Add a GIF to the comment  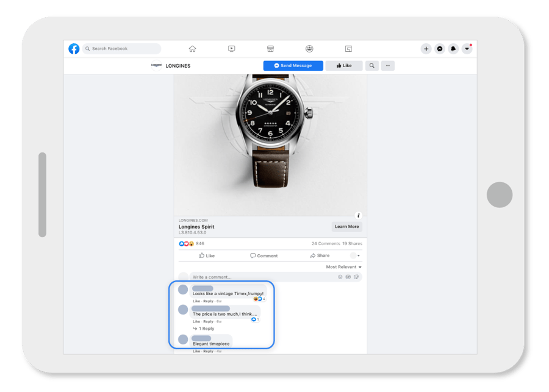(x=348, y=277)
